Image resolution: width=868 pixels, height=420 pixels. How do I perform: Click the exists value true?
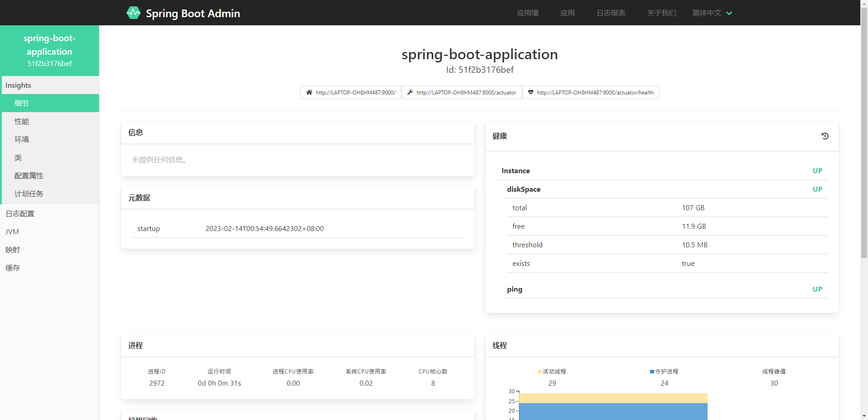(x=688, y=264)
